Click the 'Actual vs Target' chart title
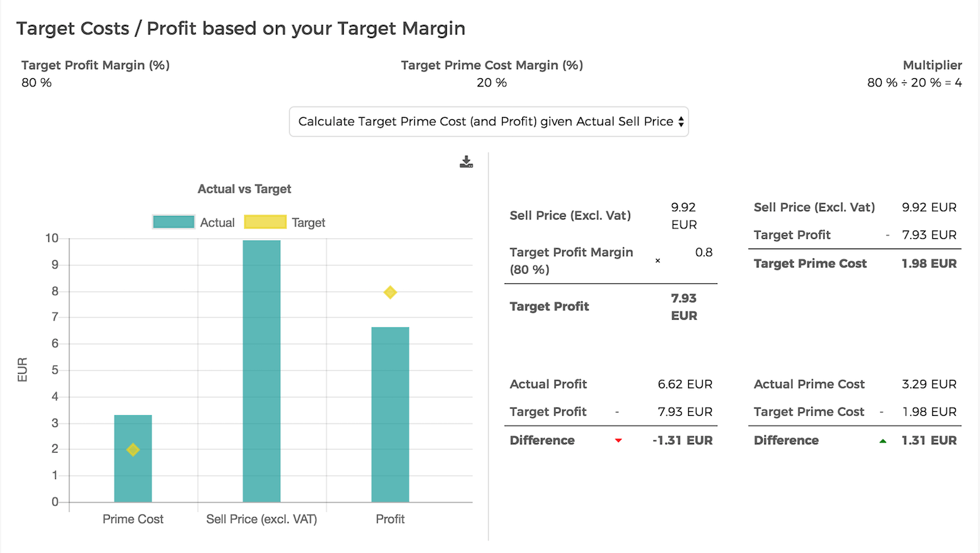This screenshot has height=553, width=980. [x=244, y=188]
